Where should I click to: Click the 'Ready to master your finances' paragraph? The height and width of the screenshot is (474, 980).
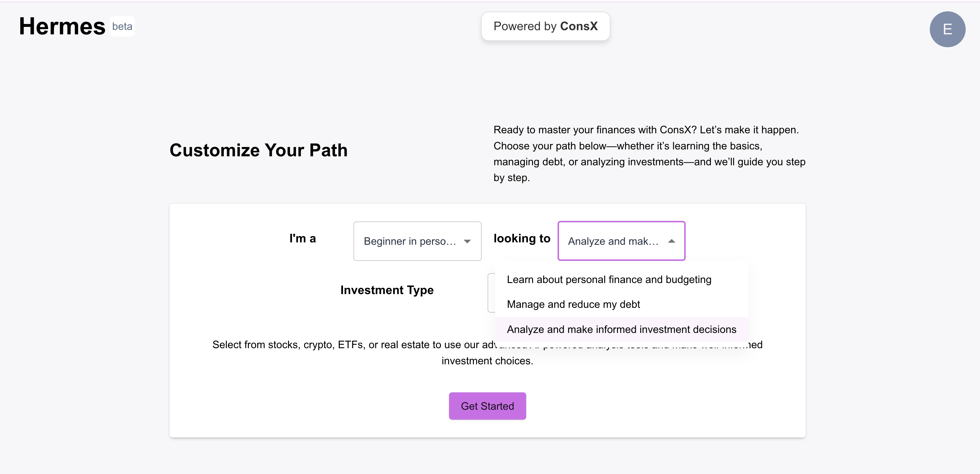click(649, 154)
